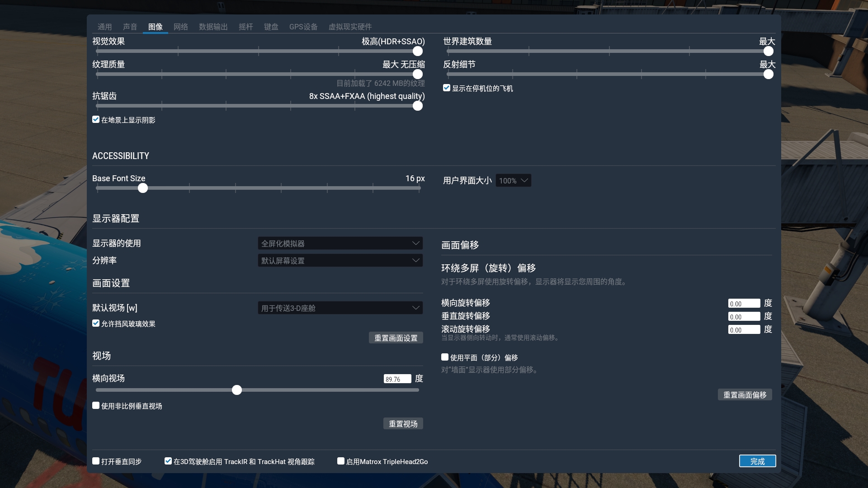Click the 重置画面偏移 button

[745, 395]
